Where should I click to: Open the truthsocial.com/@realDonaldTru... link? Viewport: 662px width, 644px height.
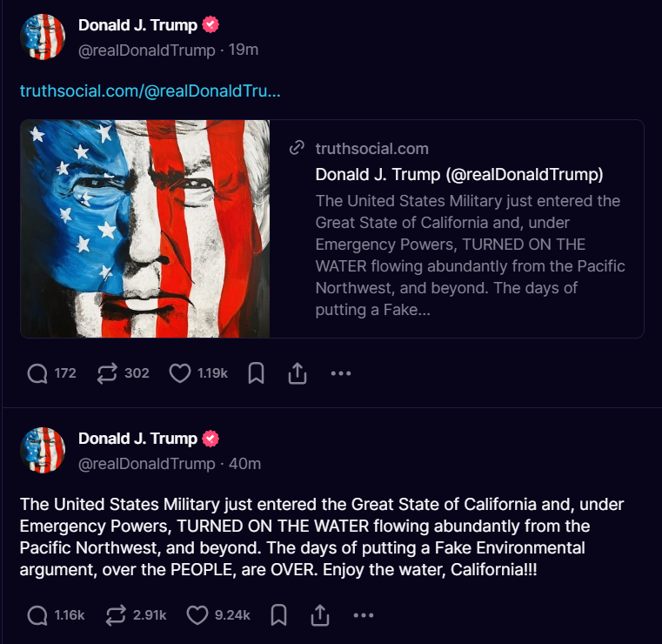[150, 91]
